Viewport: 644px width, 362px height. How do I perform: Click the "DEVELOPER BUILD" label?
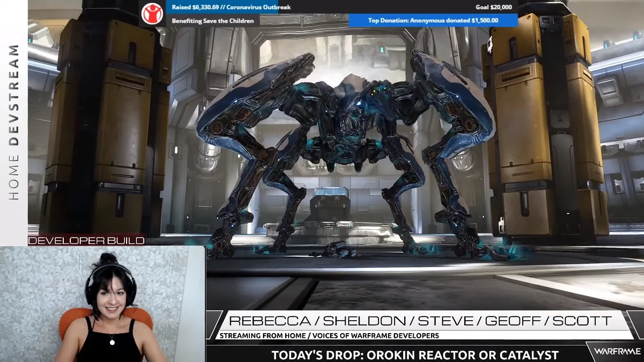(86, 241)
